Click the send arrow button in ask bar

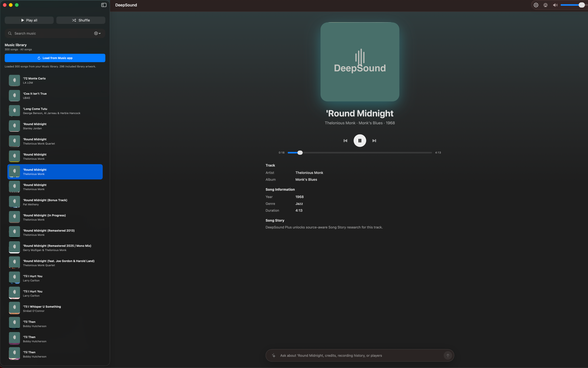click(x=448, y=356)
